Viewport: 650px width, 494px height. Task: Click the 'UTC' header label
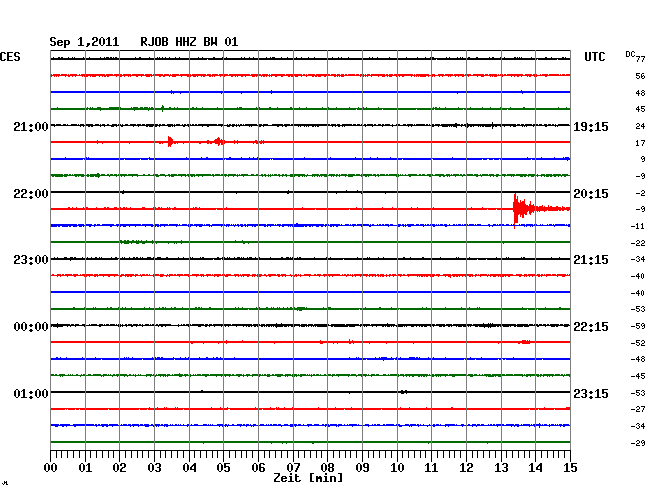pos(594,57)
